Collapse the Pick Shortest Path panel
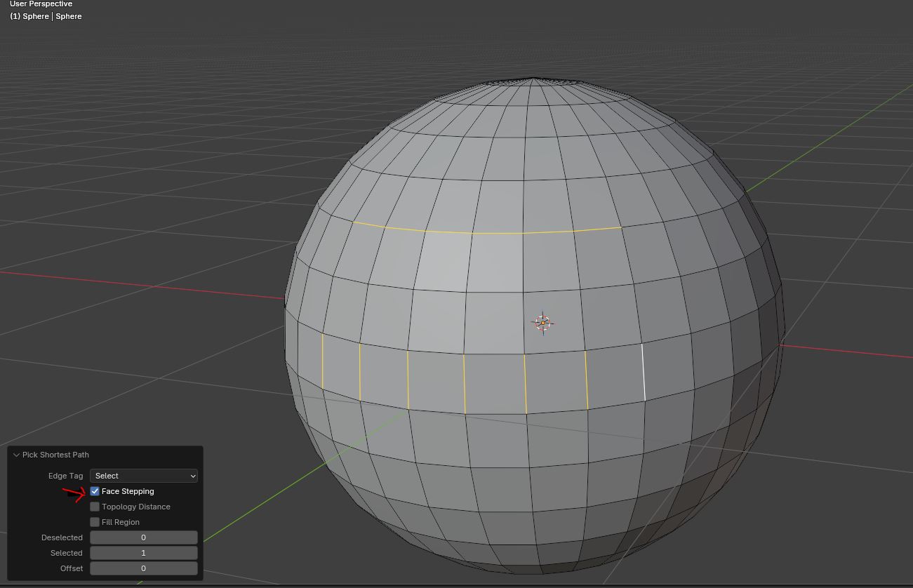This screenshot has height=588, width=913. 16,455
